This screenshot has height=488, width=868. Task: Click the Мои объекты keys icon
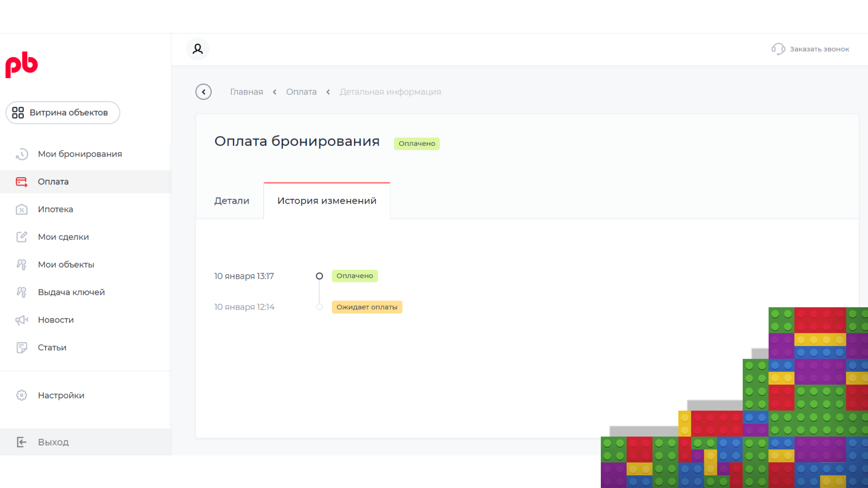coord(22,264)
